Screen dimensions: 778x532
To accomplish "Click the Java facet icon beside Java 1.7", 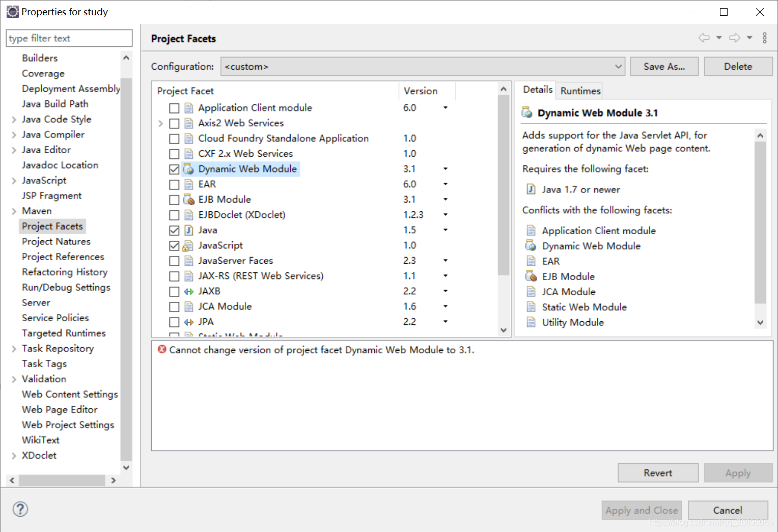I will click(531, 189).
